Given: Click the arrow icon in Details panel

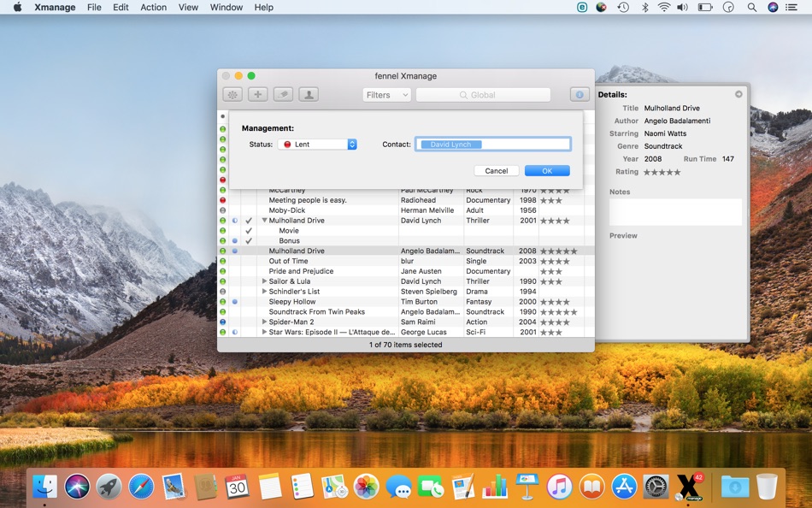Looking at the screenshot, I should (x=738, y=94).
